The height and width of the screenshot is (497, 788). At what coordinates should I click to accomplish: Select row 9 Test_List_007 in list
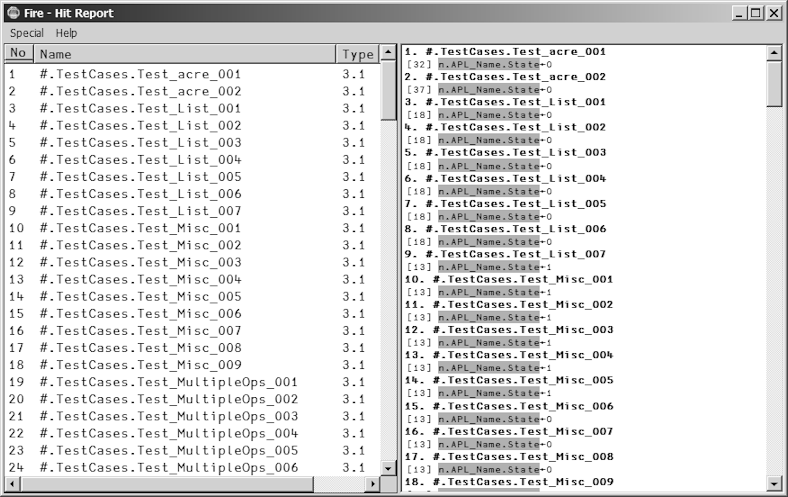click(192, 211)
